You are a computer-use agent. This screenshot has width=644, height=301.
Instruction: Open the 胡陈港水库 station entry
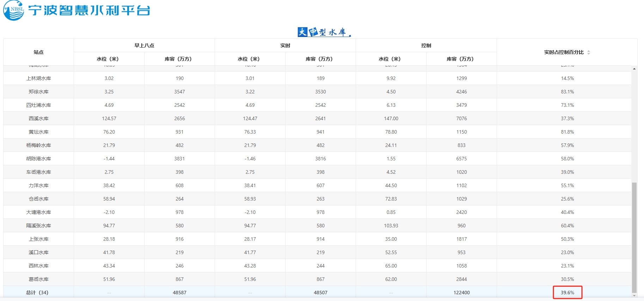pos(38,159)
